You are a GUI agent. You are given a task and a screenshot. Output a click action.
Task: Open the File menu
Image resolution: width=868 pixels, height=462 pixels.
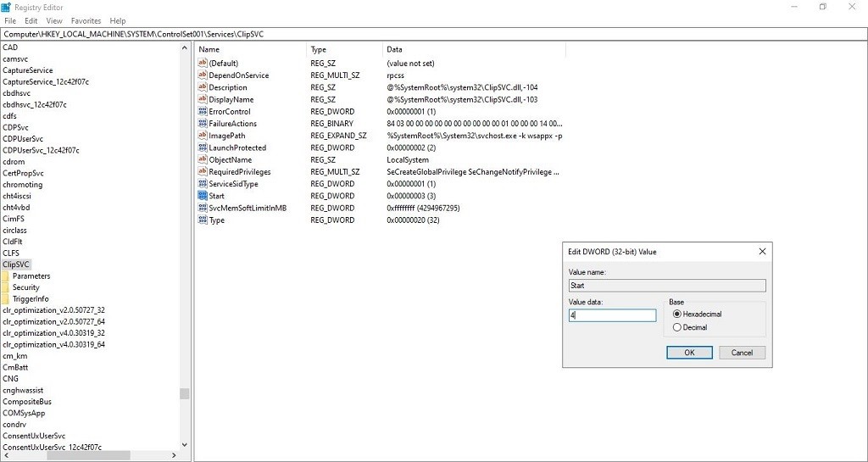point(10,21)
